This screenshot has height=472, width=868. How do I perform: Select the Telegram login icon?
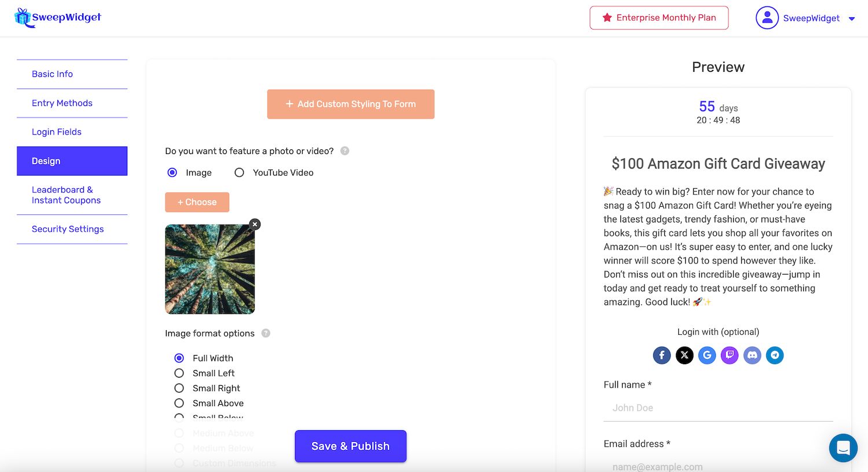tap(774, 355)
